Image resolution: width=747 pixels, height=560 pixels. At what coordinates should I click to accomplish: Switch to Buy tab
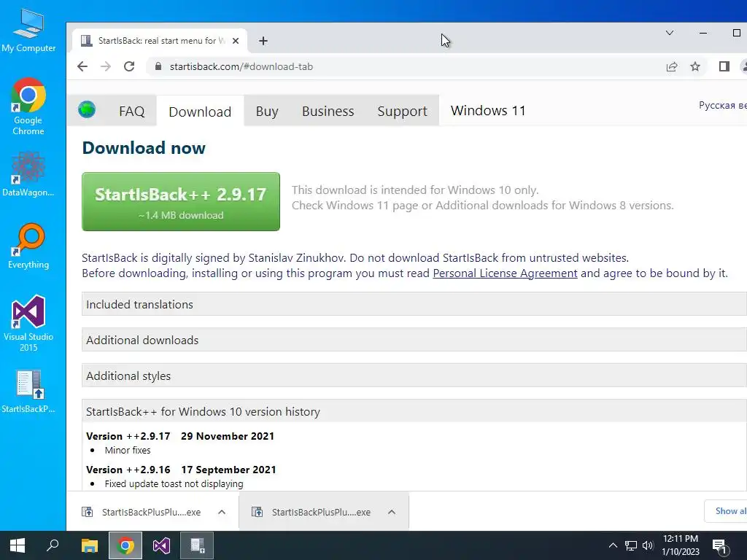pyautogui.click(x=267, y=111)
